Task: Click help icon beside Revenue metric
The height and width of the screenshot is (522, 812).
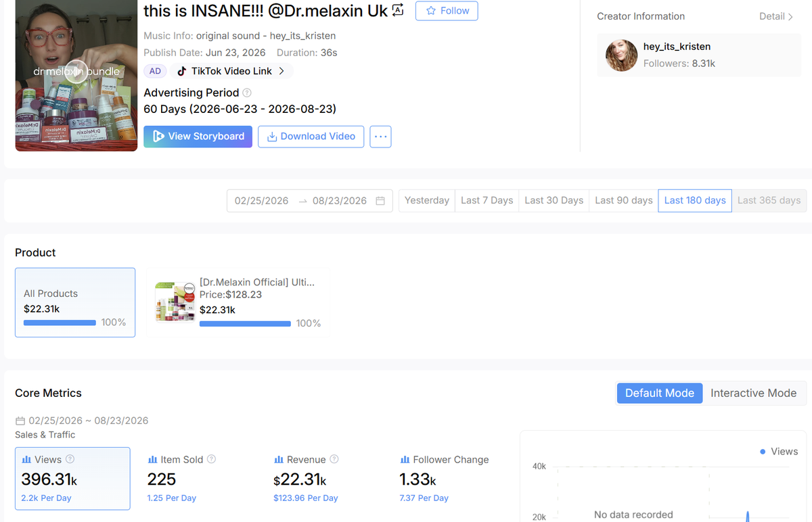Action: coord(334,459)
